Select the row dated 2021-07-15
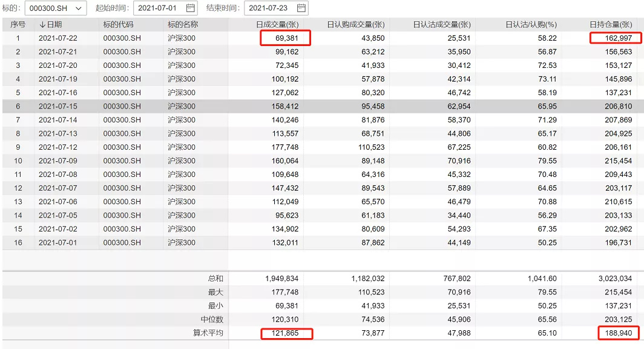Viewport: 644px width, 349px height. tap(323, 106)
